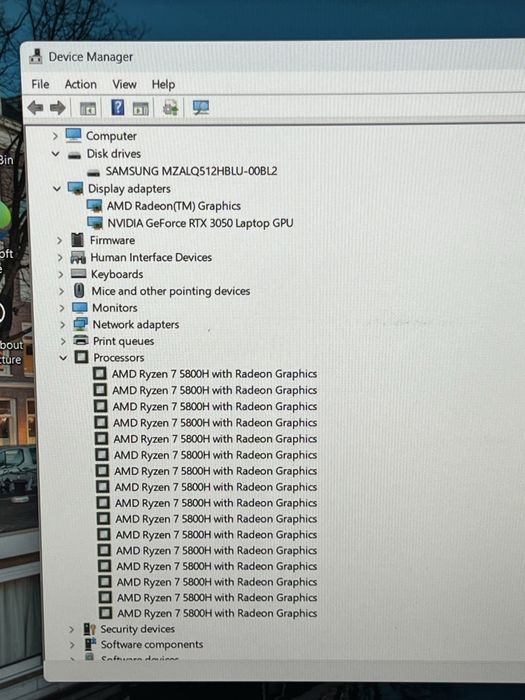
Task: Select NVIDIA GeForce RTX 3050 Laptop GPU
Action: 200,223
